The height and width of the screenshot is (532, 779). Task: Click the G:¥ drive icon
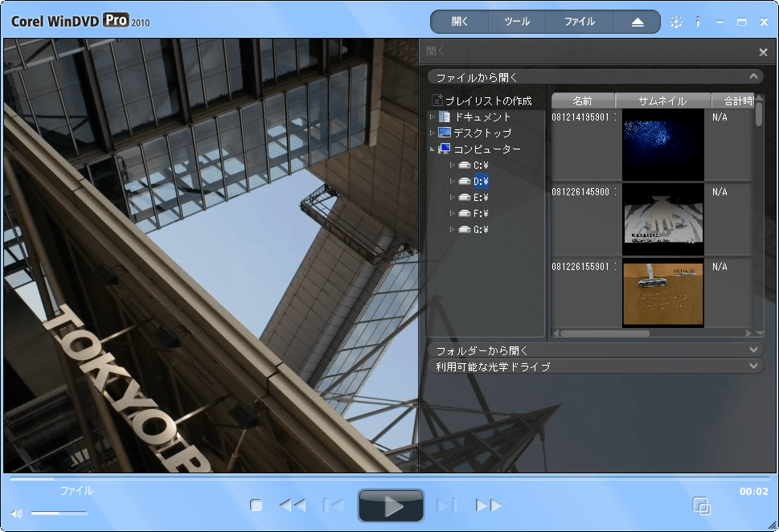(465, 229)
